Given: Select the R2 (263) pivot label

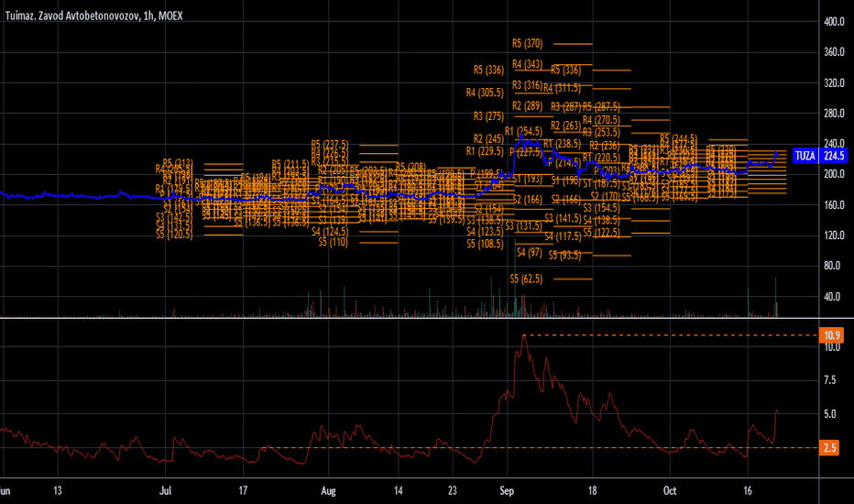Looking at the screenshot, I should pos(565,126).
